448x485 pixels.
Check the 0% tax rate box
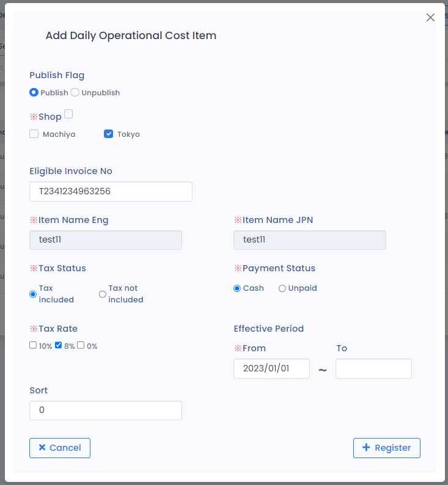tap(81, 345)
